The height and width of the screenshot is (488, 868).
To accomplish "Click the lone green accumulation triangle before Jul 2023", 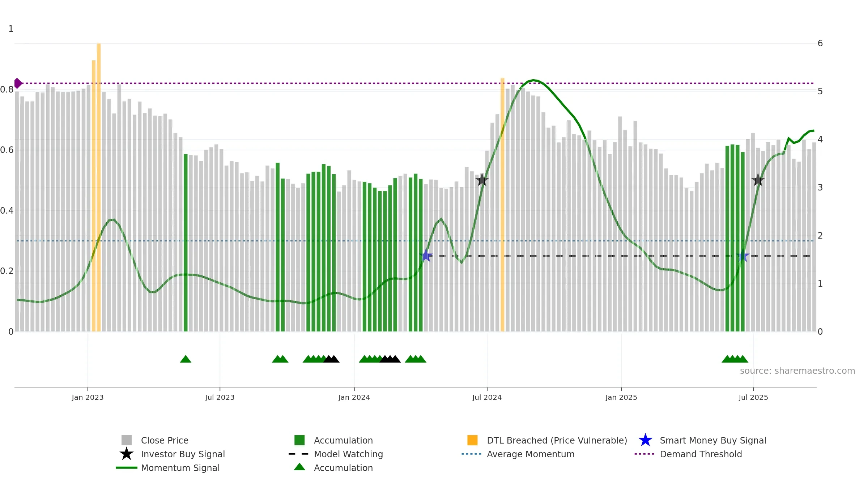I will point(186,359).
